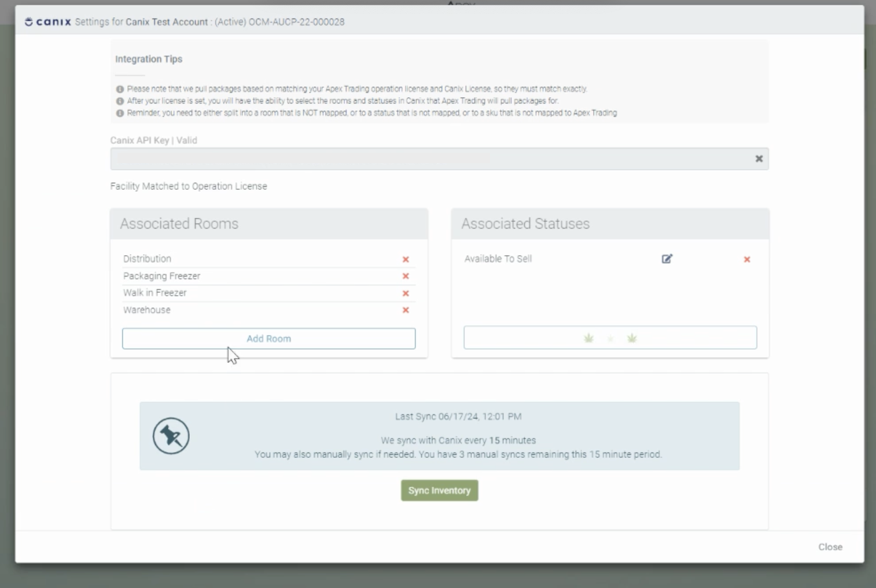Click the 'Canix API Key | Valid' label

154,140
